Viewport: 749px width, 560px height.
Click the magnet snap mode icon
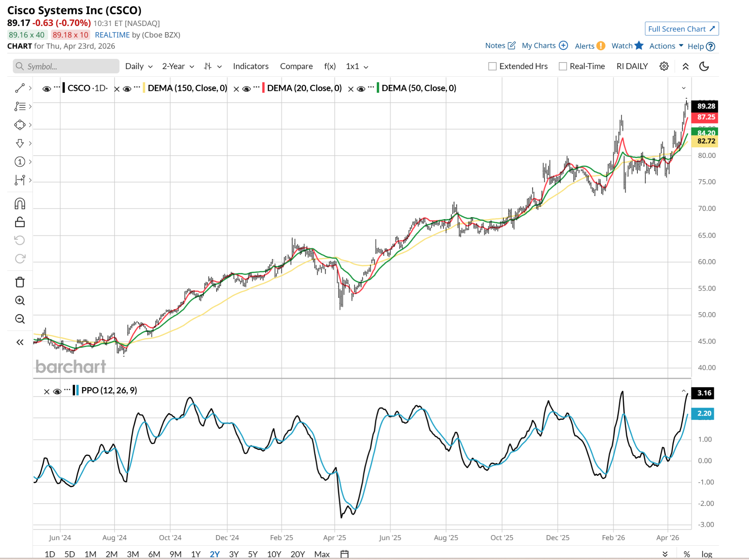[x=20, y=204]
